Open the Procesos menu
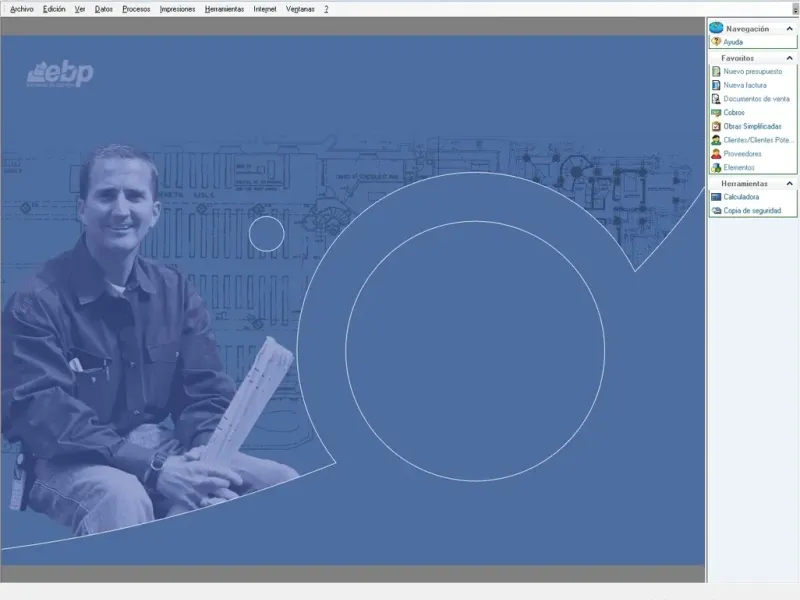Viewport: 800px width, 600px height. [x=136, y=9]
